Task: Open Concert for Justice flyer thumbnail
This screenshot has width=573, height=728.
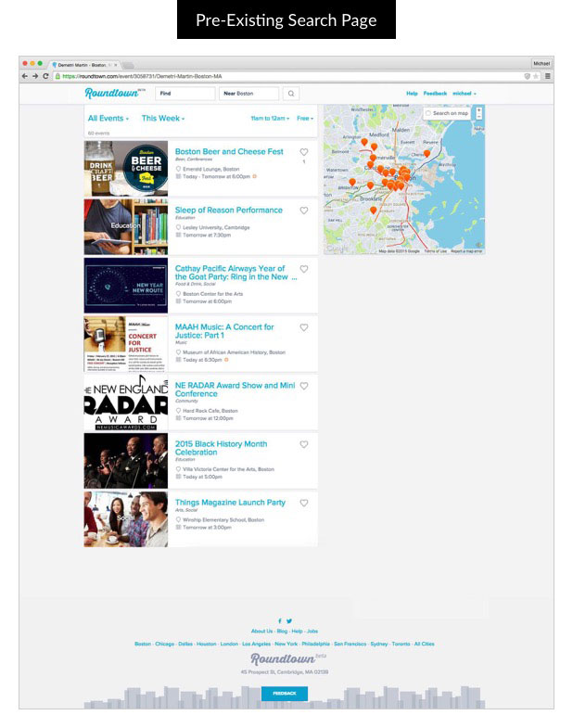Action: click(126, 344)
